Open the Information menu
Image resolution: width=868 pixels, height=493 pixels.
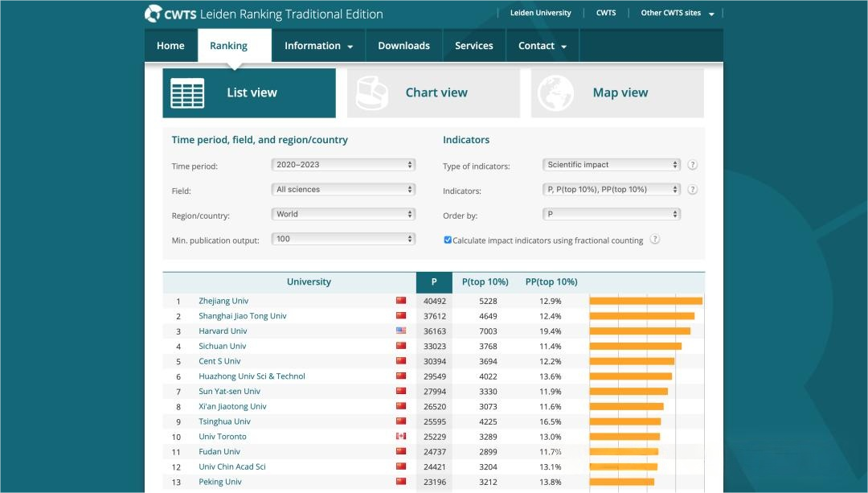(318, 46)
